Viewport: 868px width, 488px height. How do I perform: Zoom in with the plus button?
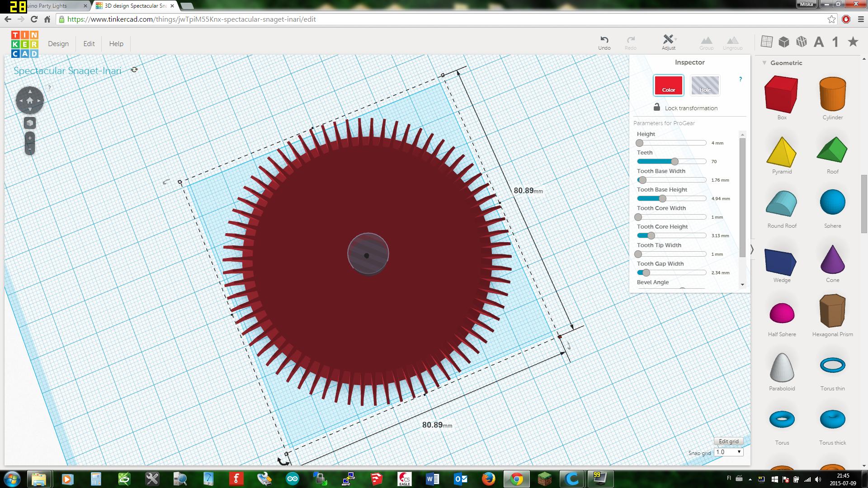tap(30, 138)
